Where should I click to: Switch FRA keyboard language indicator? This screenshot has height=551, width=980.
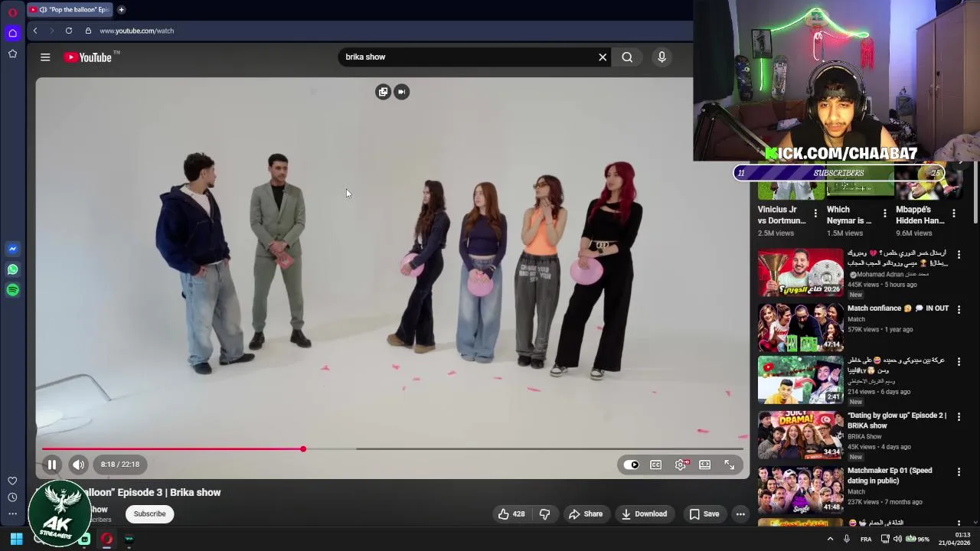tap(866, 539)
